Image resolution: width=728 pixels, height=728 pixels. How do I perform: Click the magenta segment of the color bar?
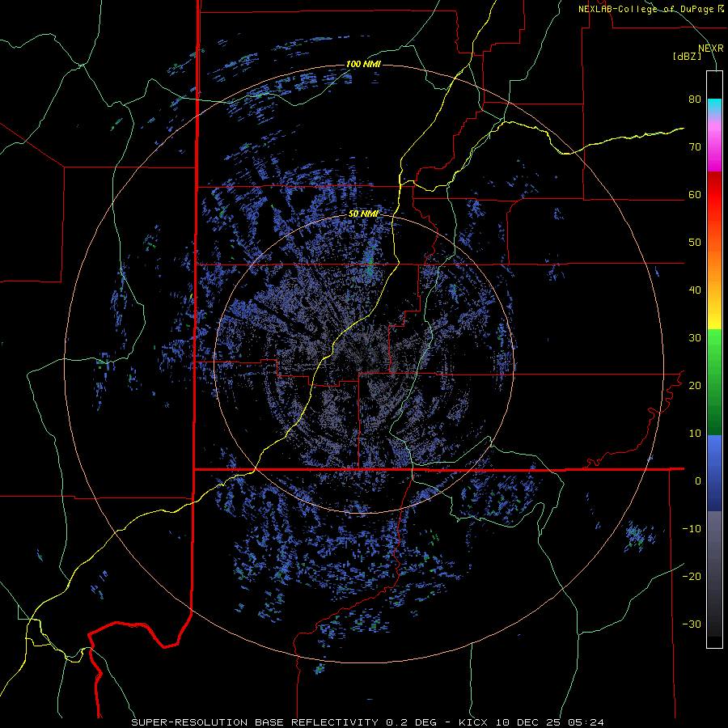click(714, 147)
